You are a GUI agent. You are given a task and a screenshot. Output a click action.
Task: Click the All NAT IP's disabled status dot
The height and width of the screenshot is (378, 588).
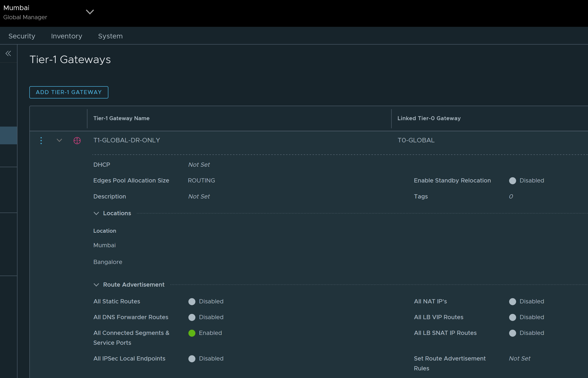click(512, 301)
